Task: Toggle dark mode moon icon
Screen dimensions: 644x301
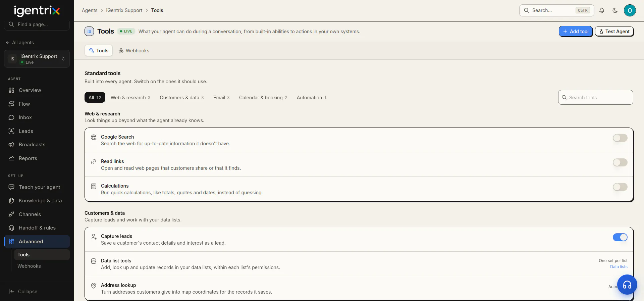Action: coord(615,10)
